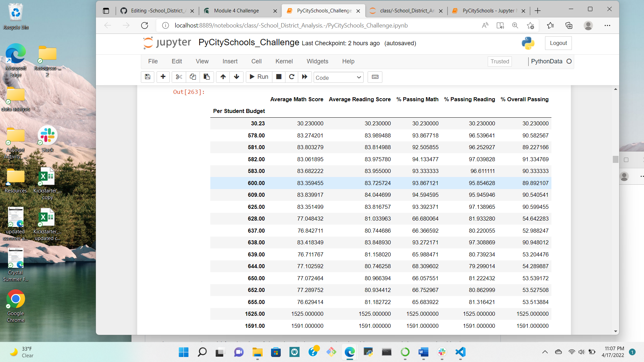Refresh the page in the browser
The image size is (644, 362).
(145, 25)
